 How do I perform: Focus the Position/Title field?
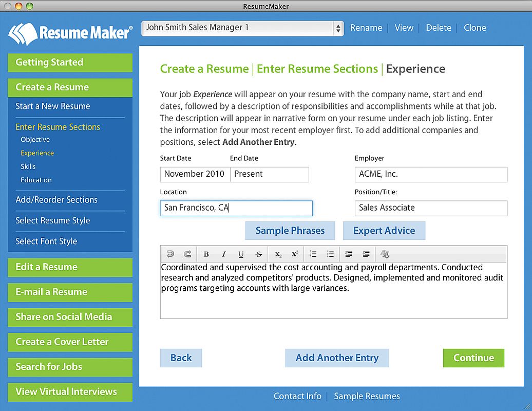tap(431, 208)
